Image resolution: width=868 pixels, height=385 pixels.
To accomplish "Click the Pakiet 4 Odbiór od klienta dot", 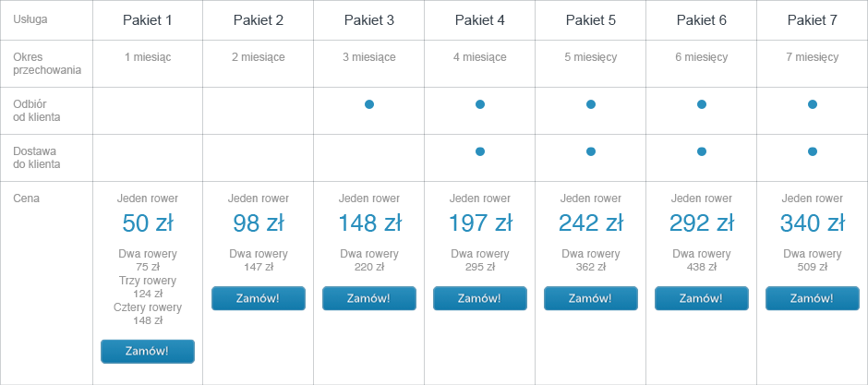I will click(x=480, y=104).
